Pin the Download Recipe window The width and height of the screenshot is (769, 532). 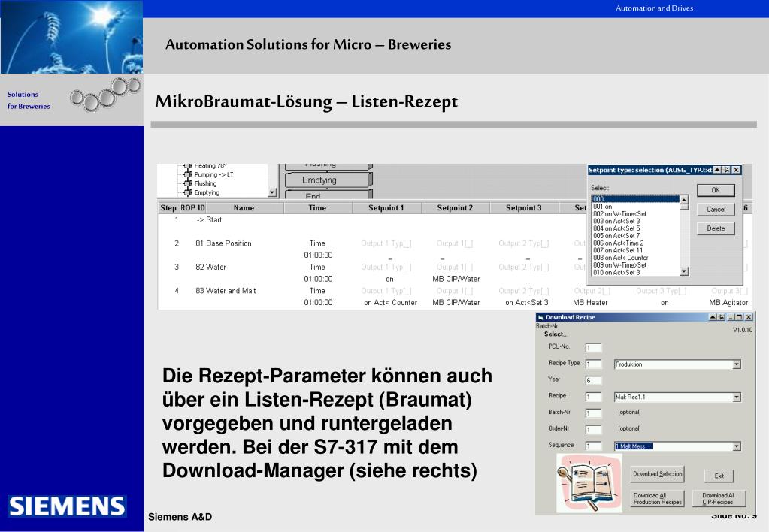[722, 317]
